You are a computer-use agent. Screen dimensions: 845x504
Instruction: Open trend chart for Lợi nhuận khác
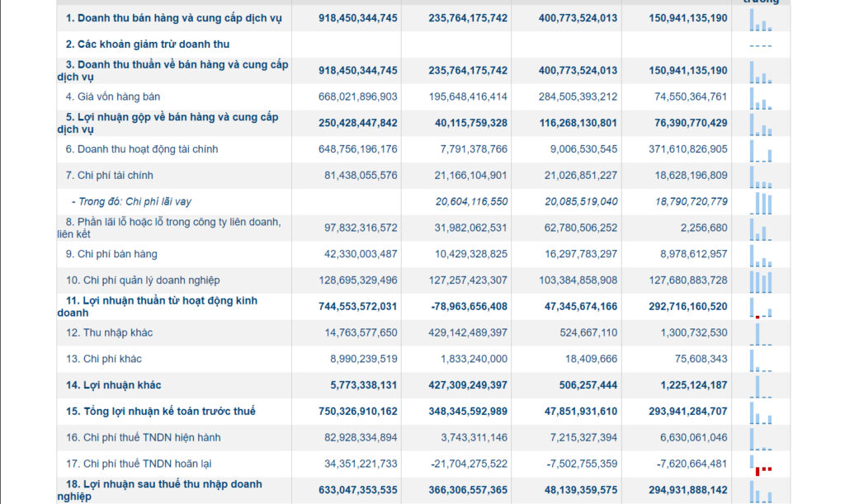tap(760, 387)
